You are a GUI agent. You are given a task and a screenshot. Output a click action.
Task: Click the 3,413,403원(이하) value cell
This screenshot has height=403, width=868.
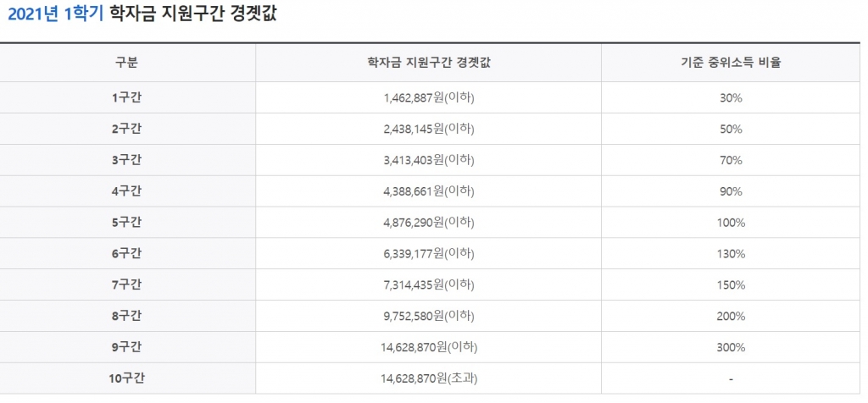[x=429, y=161]
